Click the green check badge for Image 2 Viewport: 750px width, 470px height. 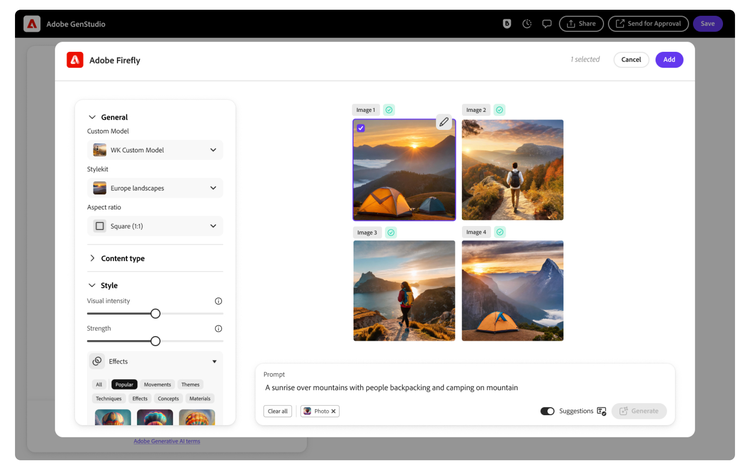tap(499, 110)
